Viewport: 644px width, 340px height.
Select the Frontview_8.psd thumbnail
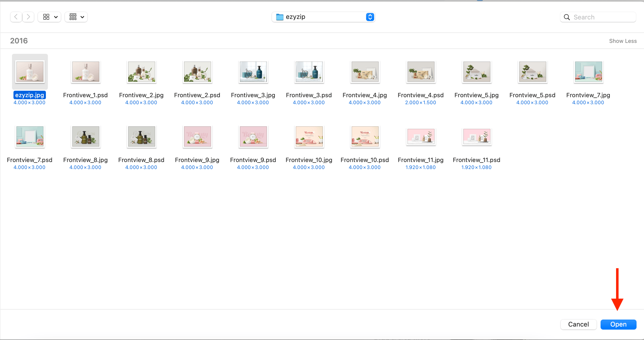[141, 137]
